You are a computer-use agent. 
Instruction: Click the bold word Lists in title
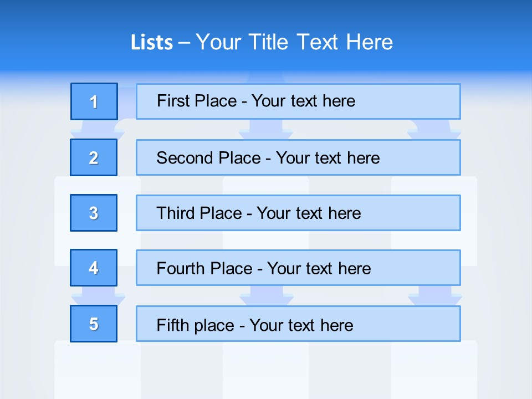152,43
